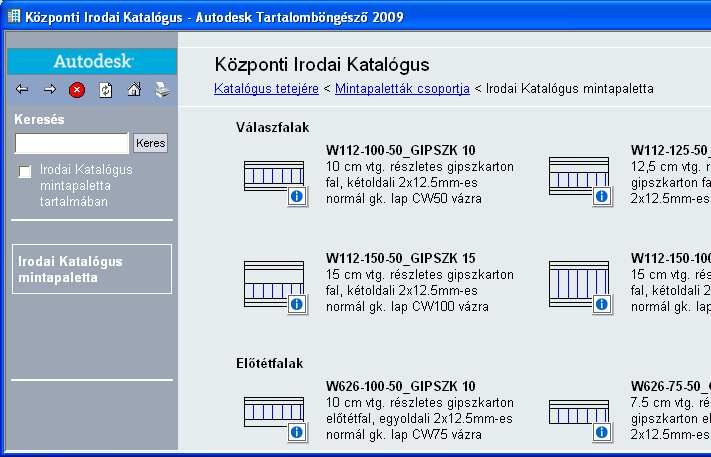Select the W112-150-50_GIPSZK 15 wall thumbnail

(274, 284)
